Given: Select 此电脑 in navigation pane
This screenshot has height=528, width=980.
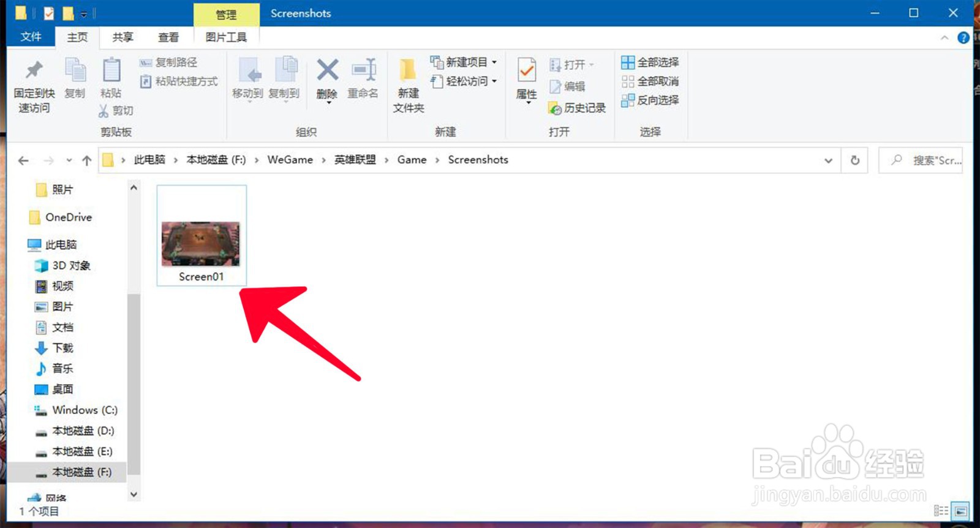Looking at the screenshot, I should coord(52,245).
